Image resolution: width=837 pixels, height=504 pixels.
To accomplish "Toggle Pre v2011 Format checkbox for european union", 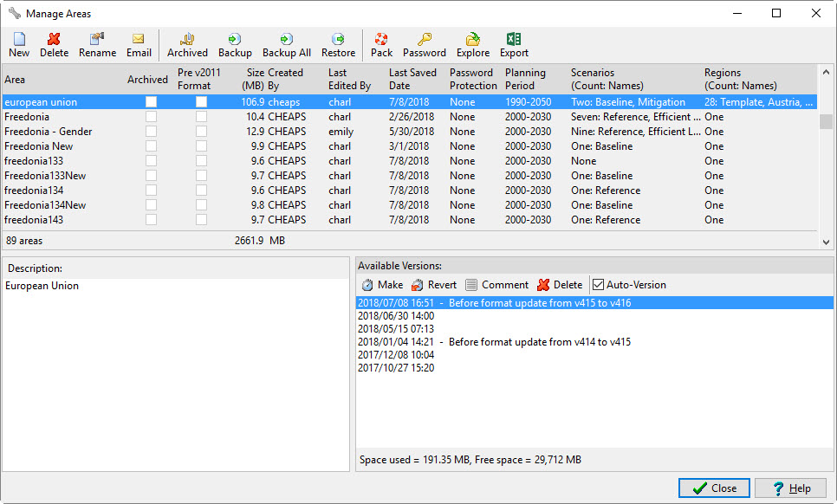I will point(201,102).
